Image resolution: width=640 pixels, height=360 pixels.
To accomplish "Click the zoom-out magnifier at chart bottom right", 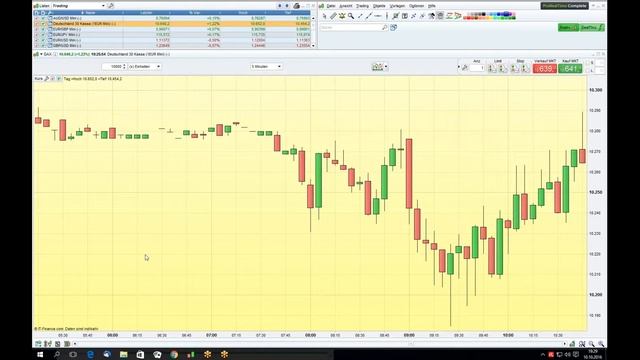I will tap(592, 344).
